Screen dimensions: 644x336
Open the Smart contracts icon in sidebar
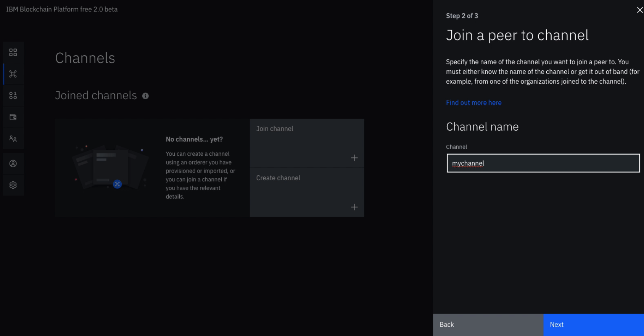(x=13, y=95)
